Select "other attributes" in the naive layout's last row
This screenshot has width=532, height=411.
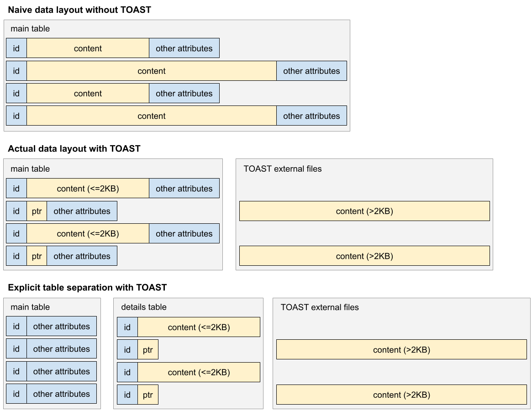point(311,116)
